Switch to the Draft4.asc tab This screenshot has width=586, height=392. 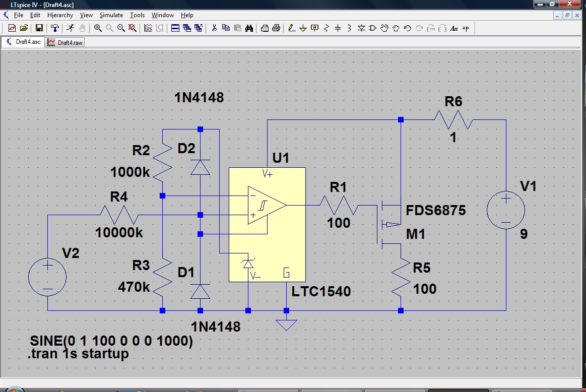coord(23,42)
